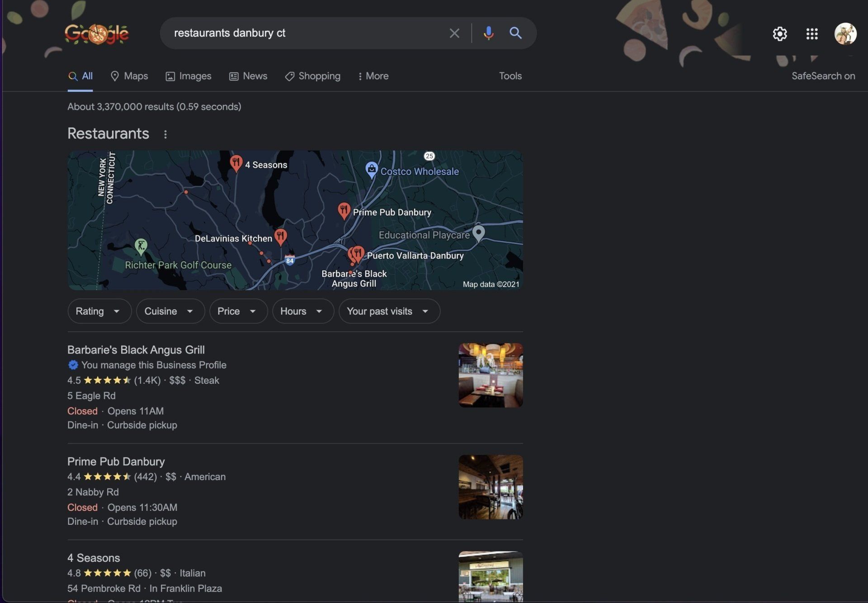This screenshot has width=868, height=603.
Task: Click the 54 Pembroke Rd address
Action: pos(104,588)
